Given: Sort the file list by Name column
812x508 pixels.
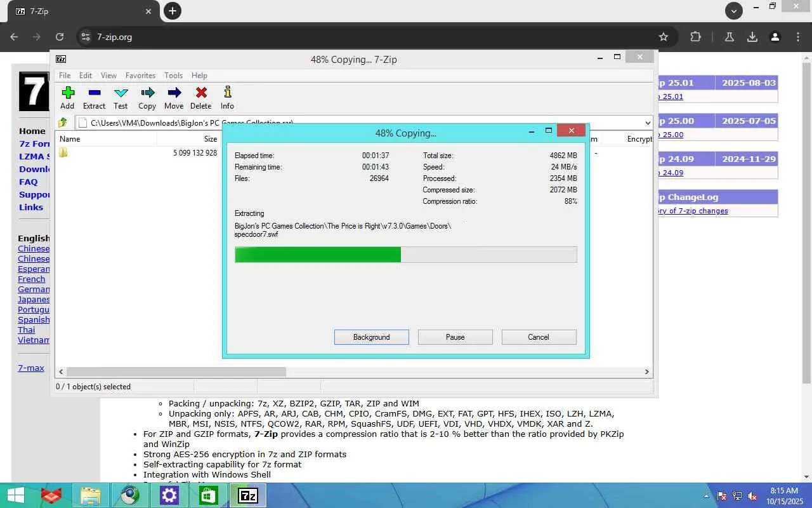Looking at the screenshot, I should pyautogui.click(x=107, y=139).
